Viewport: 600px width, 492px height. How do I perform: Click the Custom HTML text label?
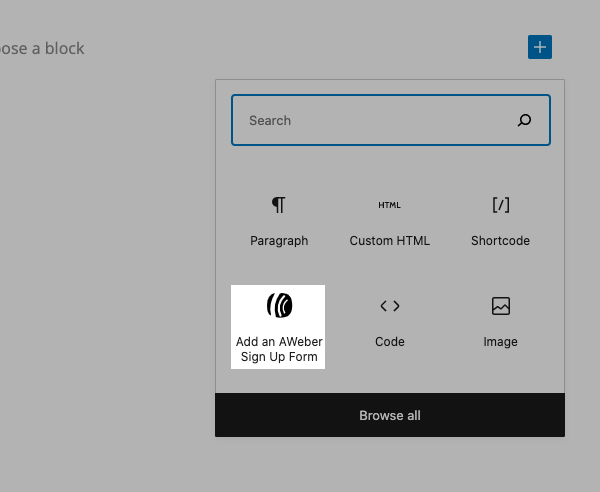tap(389, 241)
